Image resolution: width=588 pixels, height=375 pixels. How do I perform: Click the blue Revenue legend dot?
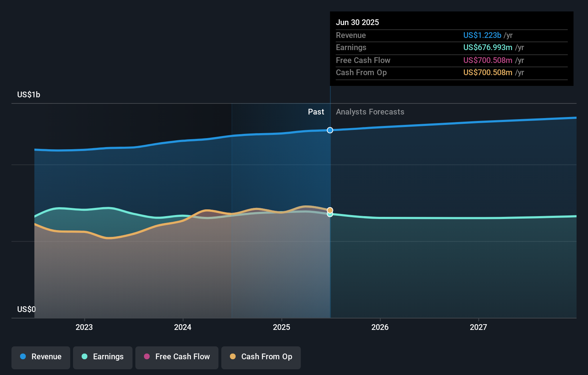pos(23,356)
